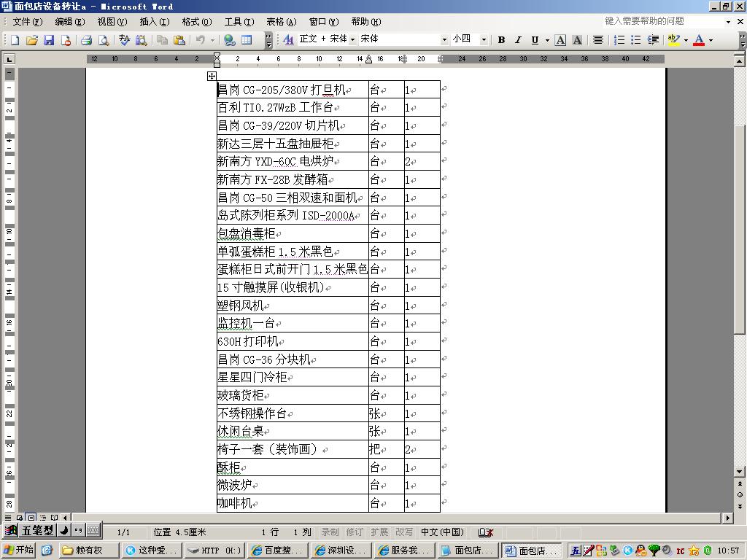The image size is (747, 560).
Task: Apply character border A icon
Action: click(561, 40)
